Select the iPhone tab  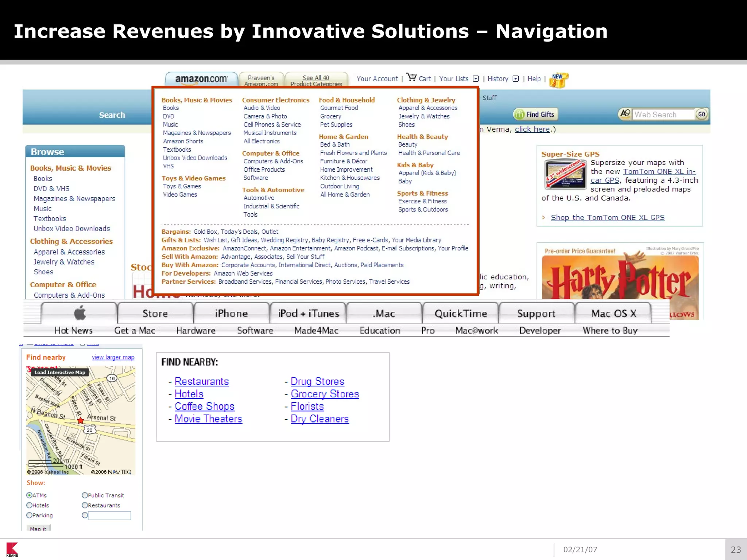(x=231, y=313)
